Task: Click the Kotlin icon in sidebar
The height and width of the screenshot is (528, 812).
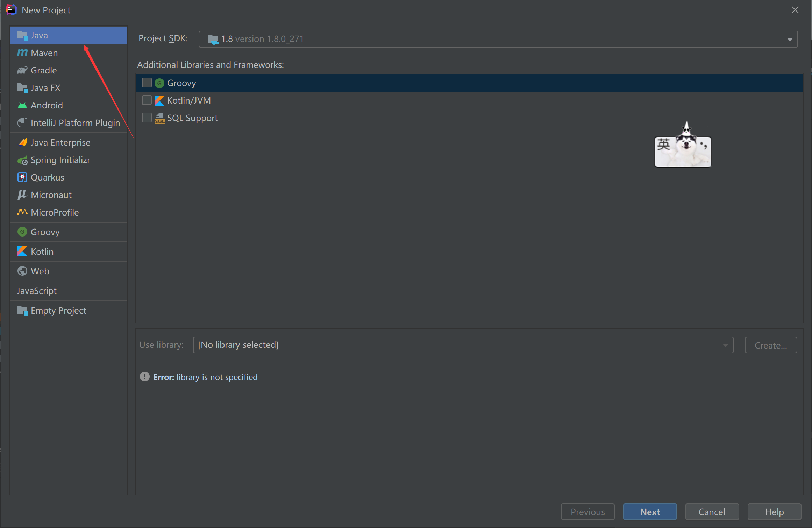Action: click(22, 252)
